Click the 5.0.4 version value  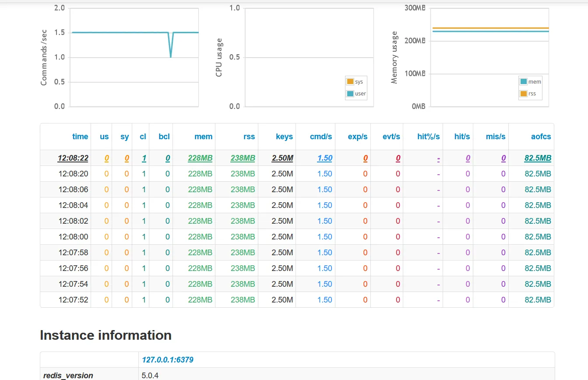coord(150,376)
